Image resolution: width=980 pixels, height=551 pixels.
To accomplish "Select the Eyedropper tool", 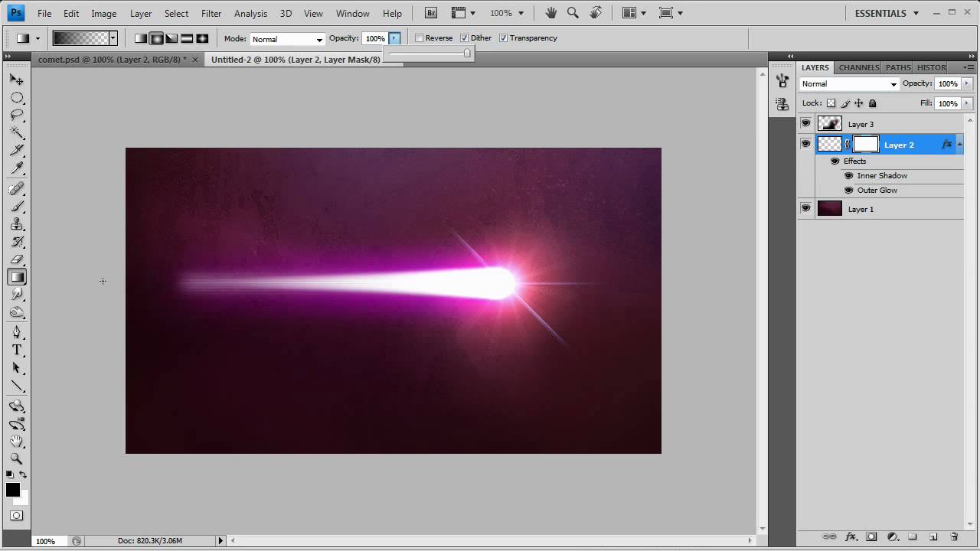I will click(x=17, y=168).
